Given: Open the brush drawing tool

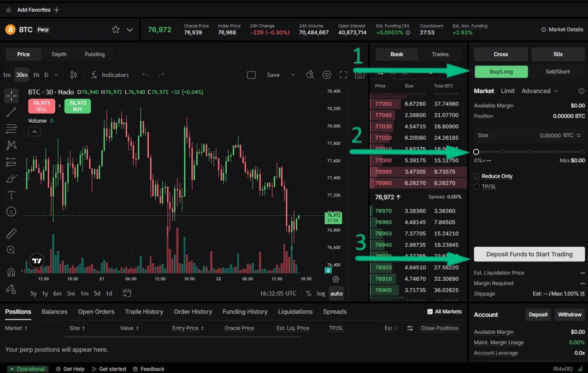Looking at the screenshot, I should (x=12, y=178).
